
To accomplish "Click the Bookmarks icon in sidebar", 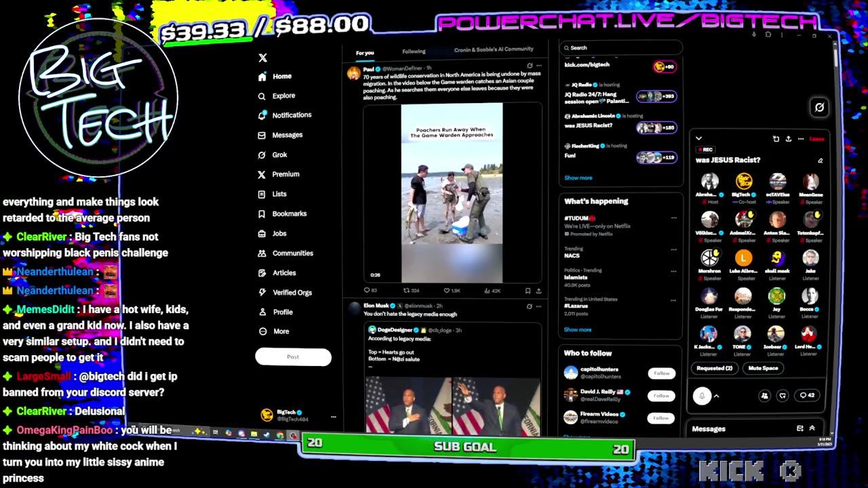I will coord(262,213).
